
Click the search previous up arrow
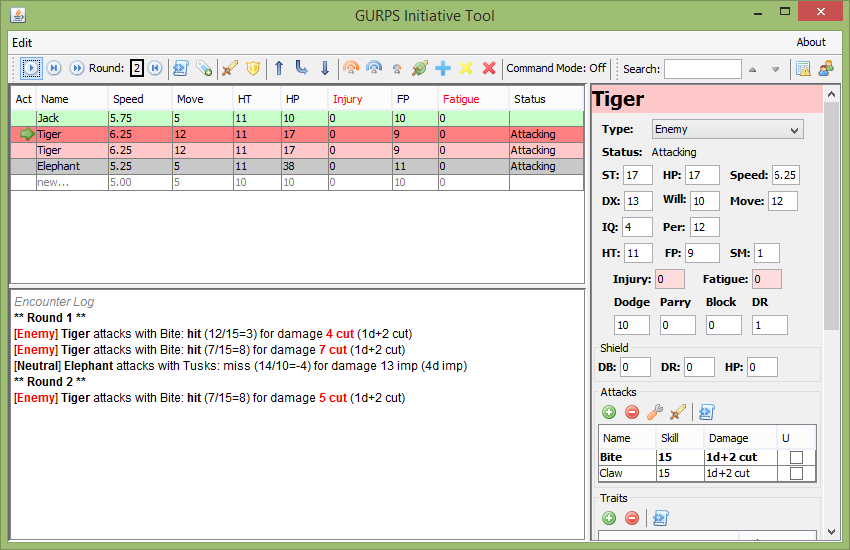752,69
